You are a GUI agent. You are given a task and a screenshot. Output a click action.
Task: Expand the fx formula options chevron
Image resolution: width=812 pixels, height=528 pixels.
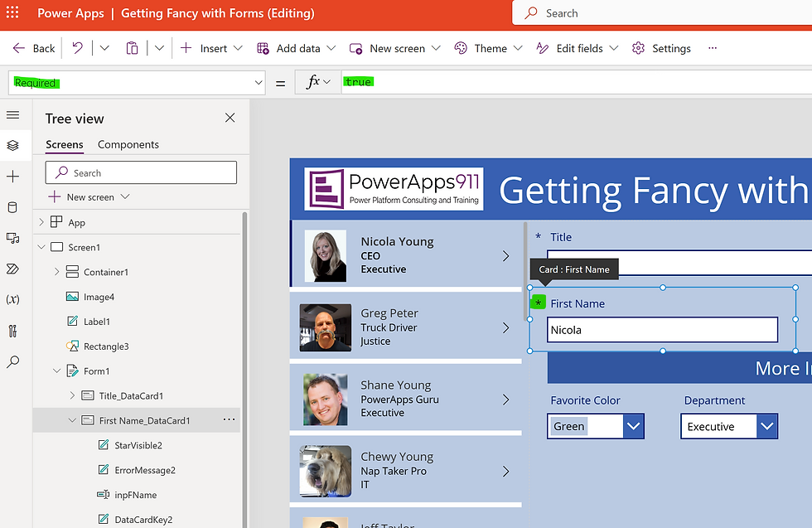coord(326,82)
